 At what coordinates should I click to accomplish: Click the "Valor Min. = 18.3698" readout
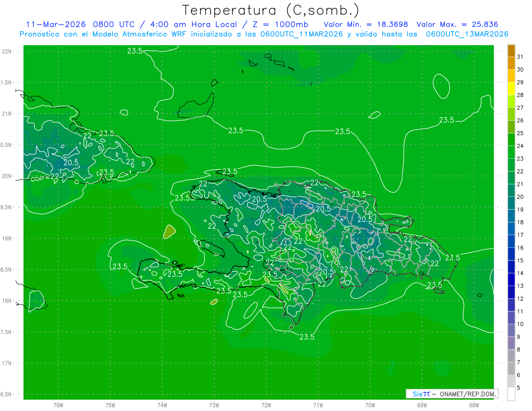pos(366,24)
